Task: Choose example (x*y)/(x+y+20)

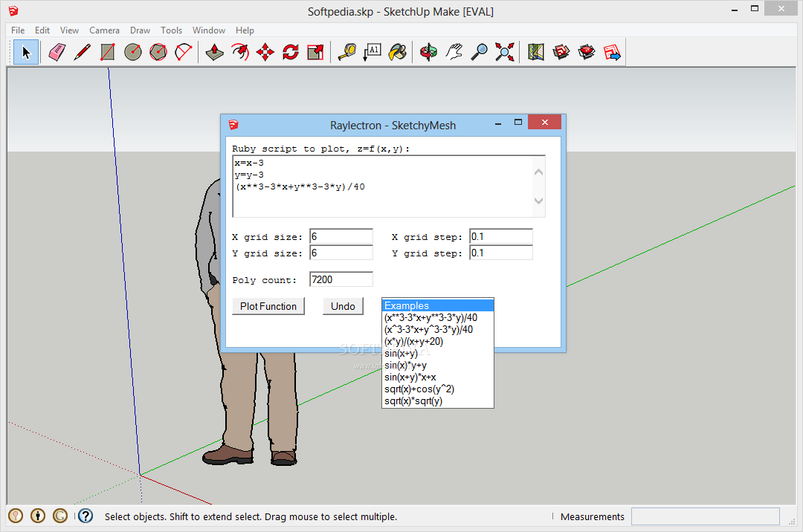Action: click(x=438, y=341)
